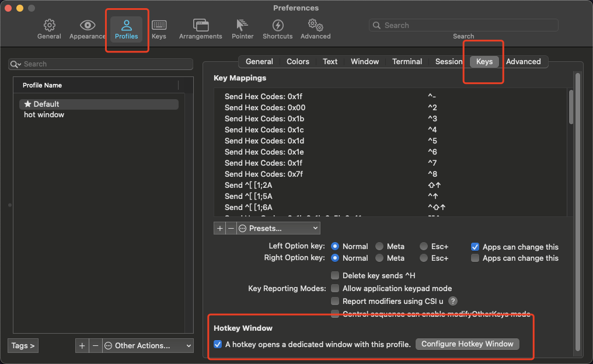This screenshot has width=593, height=364.
Task: Uncheck hotkey opens dedicated window checkbox
Action: coord(218,344)
